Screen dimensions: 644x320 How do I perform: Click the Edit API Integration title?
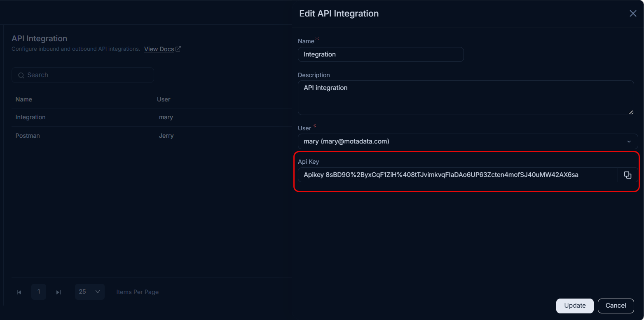tap(339, 14)
